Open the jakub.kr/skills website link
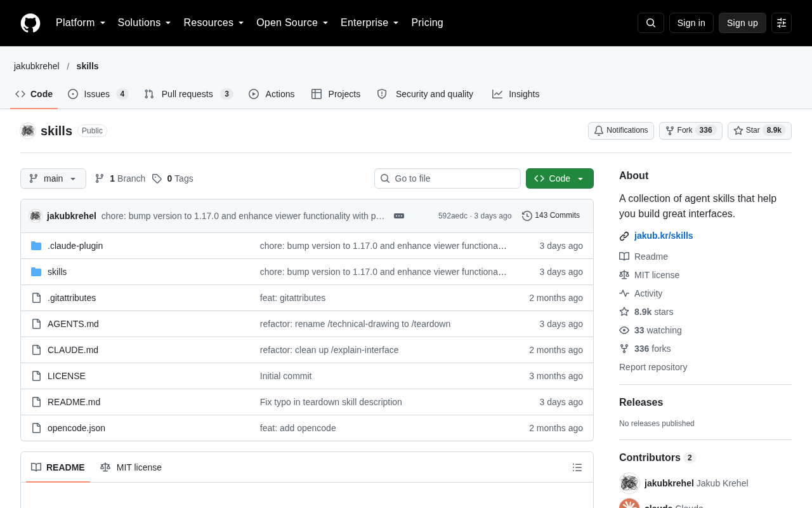812x508 pixels. (x=664, y=236)
